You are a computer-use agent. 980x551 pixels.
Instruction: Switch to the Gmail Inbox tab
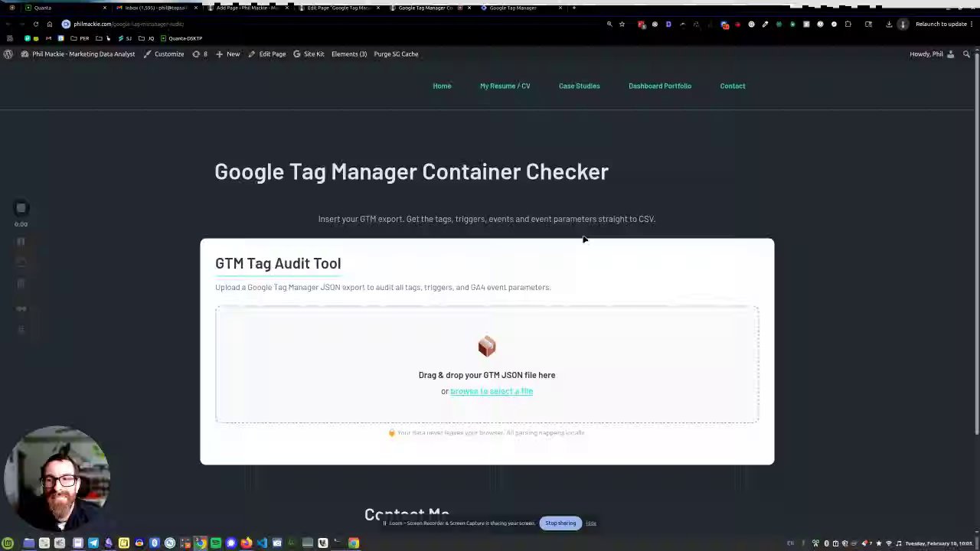pos(155,8)
